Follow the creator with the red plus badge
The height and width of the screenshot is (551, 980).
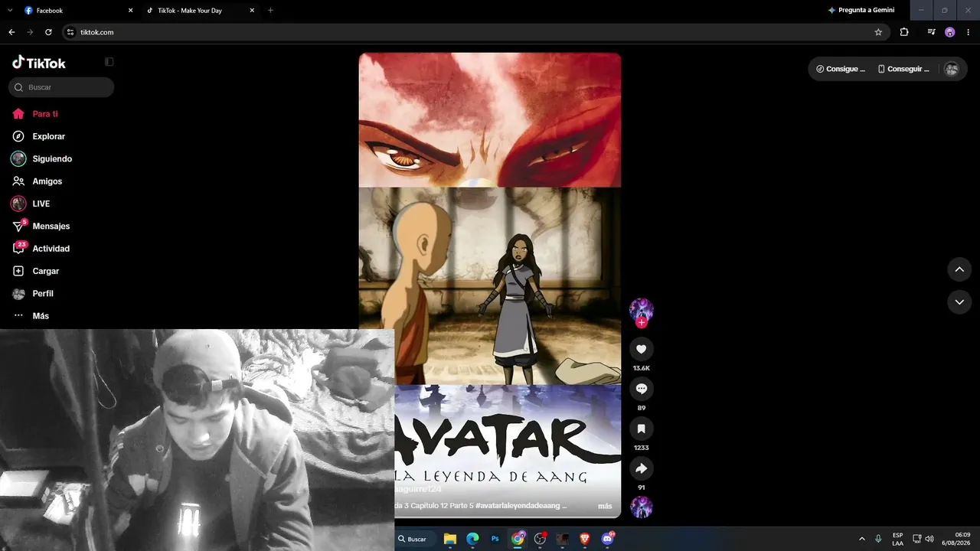(x=642, y=322)
